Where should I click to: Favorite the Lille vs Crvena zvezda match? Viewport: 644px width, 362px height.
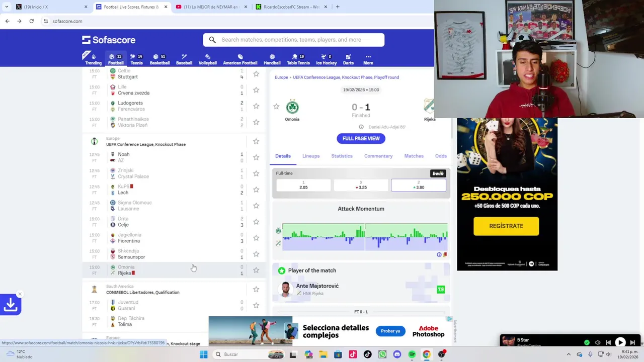click(256, 90)
